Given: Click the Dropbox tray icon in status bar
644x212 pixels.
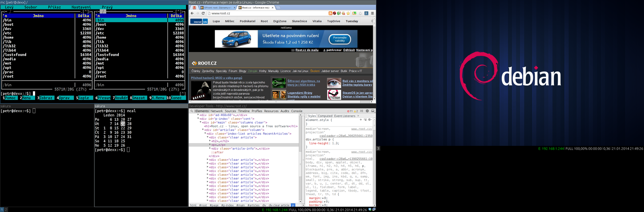Looking at the screenshot, I should (370, 210).
